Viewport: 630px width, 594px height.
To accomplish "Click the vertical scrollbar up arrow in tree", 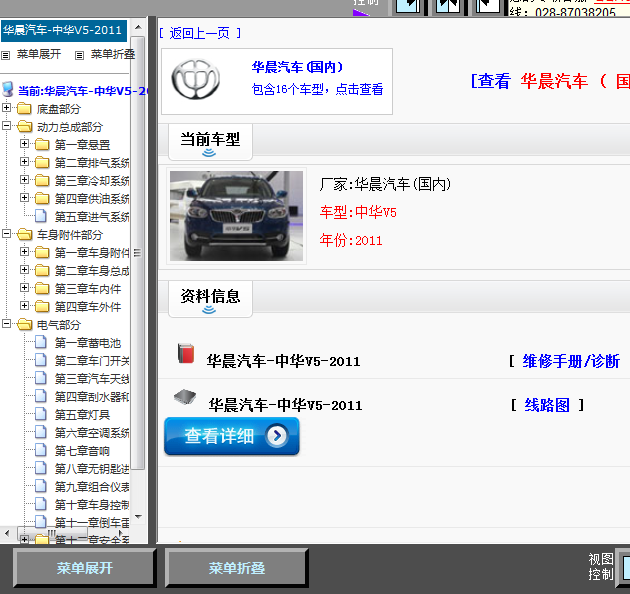I will [x=138, y=27].
